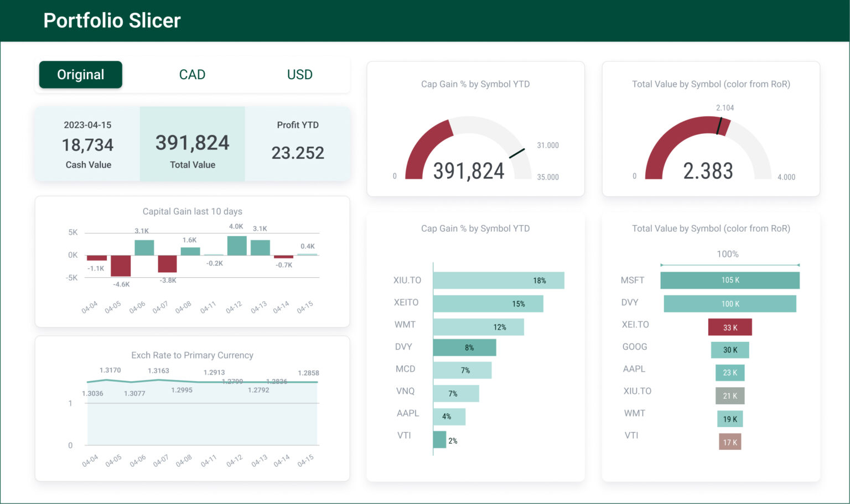Click the DVY 8% bar
Screen dimensions: 850x504
coord(464,347)
